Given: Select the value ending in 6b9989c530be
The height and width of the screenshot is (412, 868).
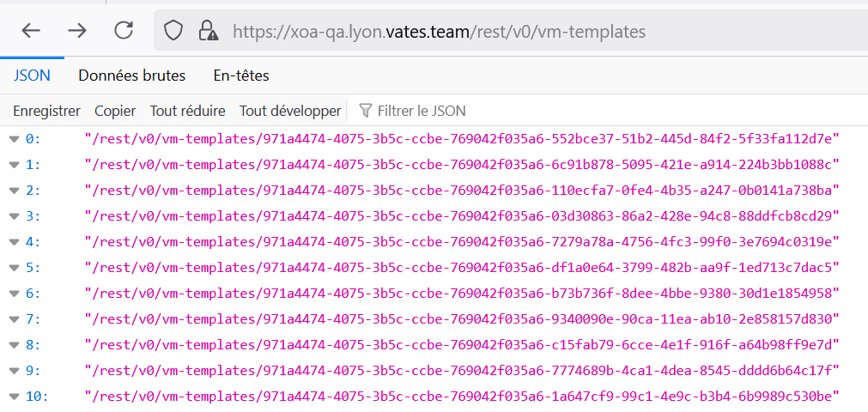Looking at the screenshot, I should [462, 396].
